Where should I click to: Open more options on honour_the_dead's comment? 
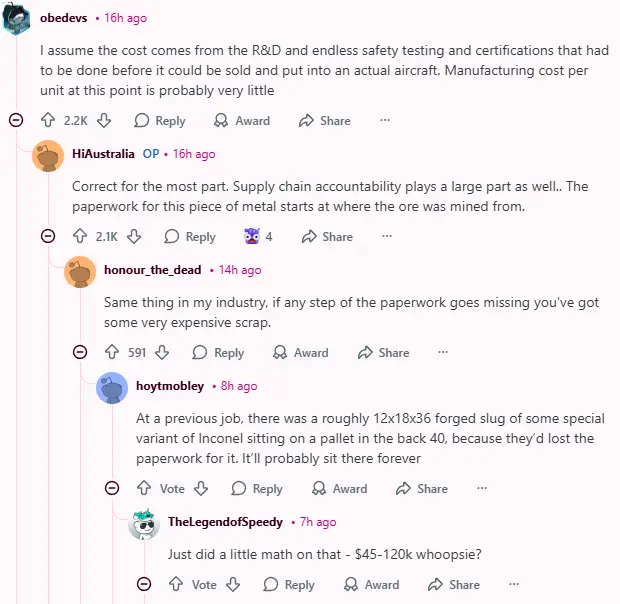click(x=443, y=353)
